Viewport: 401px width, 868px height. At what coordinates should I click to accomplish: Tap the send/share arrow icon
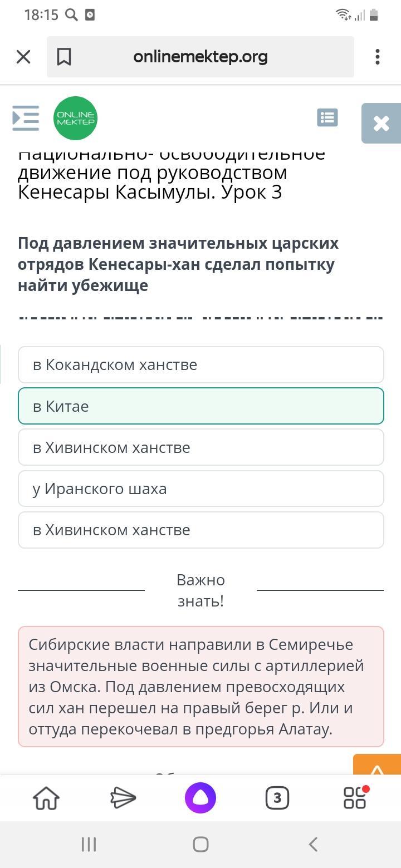point(123,798)
